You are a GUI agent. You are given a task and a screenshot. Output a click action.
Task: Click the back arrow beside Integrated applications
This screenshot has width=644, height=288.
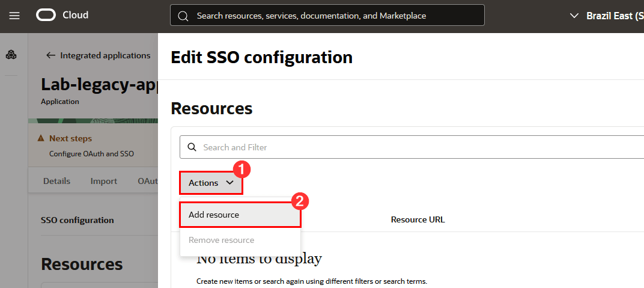point(51,55)
